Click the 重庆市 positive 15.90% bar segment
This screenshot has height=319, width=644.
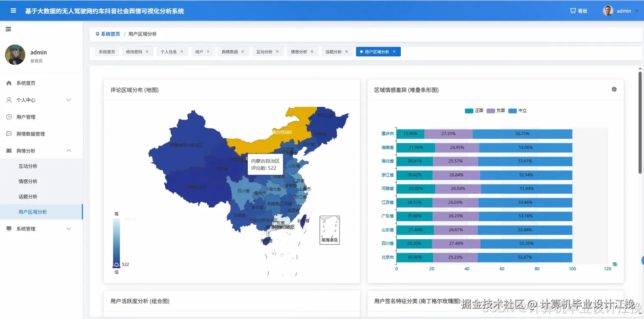point(410,134)
